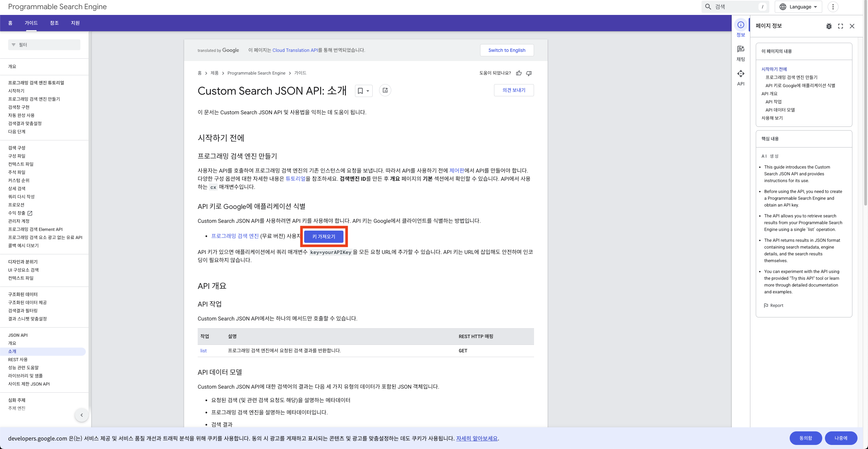The height and width of the screenshot is (449, 868).
Task: Click the 의견 보내기 button
Action: click(514, 90)
